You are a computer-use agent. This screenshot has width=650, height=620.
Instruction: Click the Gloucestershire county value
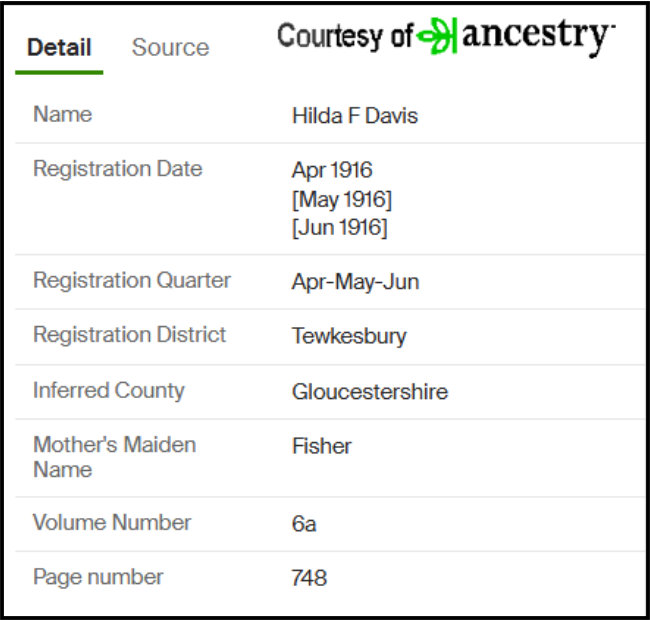click(x=370, y=392)
